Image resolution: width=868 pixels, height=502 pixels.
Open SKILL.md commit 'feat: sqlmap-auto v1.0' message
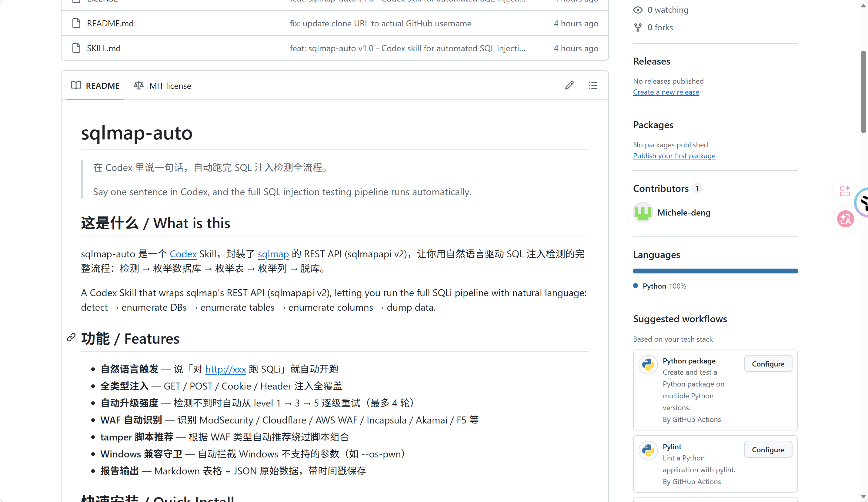[x=407, y=48]
